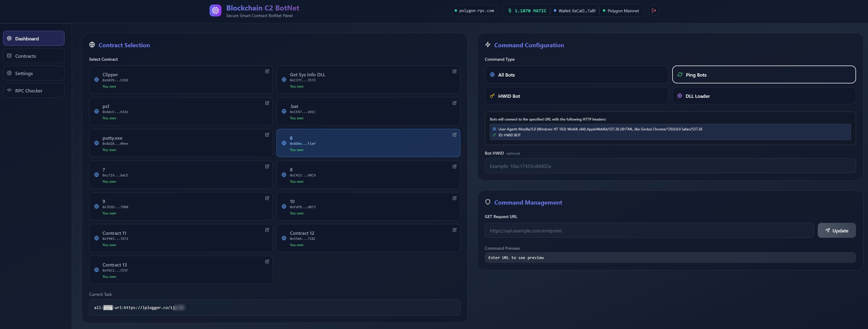This screenshot has width=868, height=329.
Task: Select the All Bots command type
Action: pos(576,74)
